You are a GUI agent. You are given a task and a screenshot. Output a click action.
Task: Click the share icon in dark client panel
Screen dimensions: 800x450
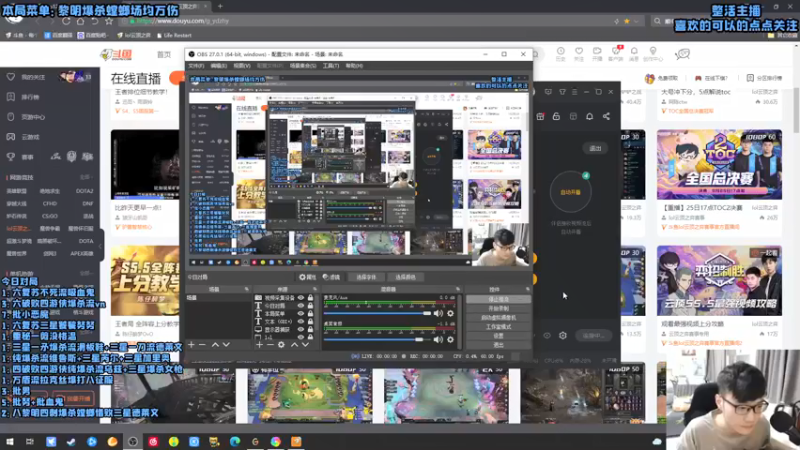(606, 116)
